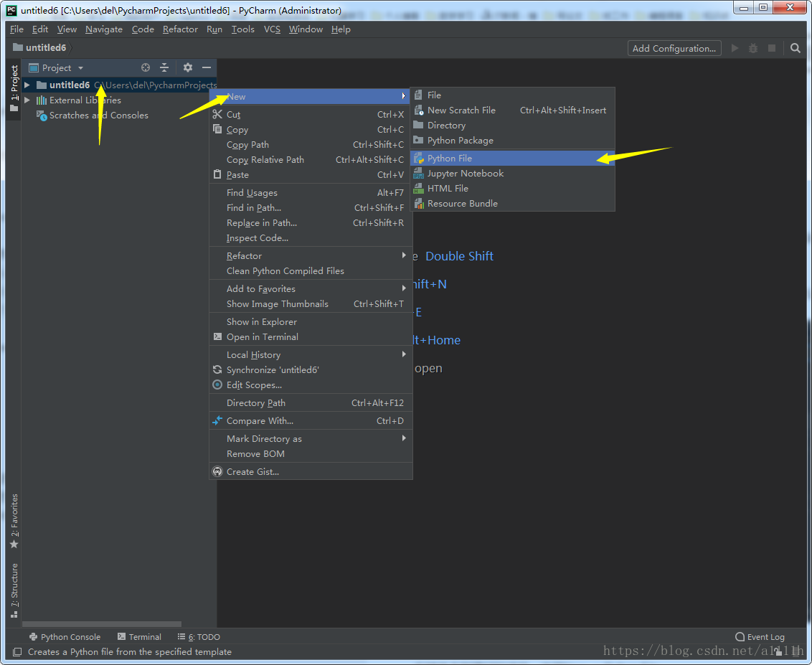
Task: Click the Project panel horizontal scrollbar
Action: (102, 624)
